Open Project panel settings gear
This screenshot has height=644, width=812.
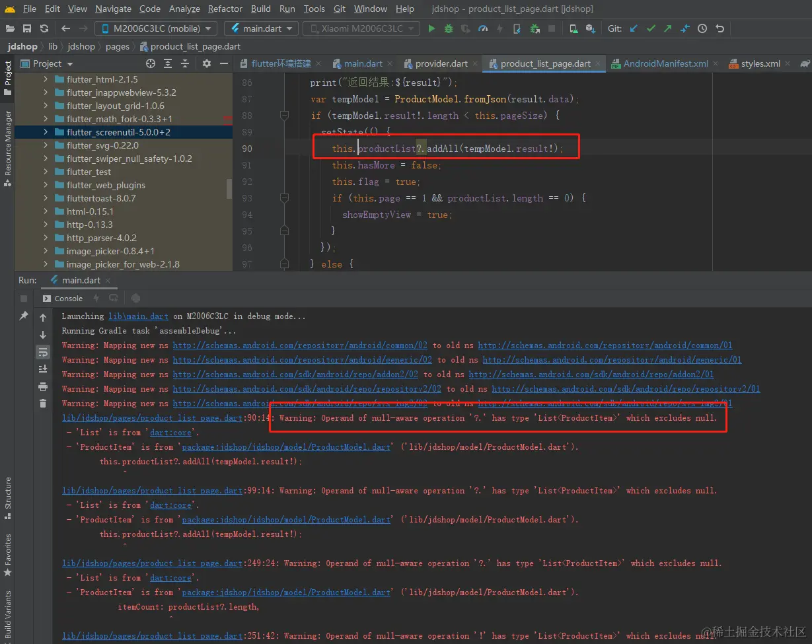pos(206,63)
